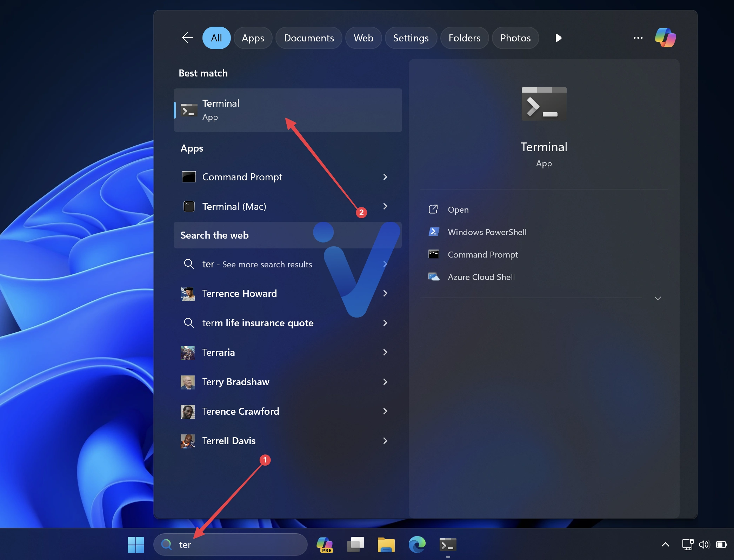The height and width of the screenshot is (560, 734).
Task: Expand Command Prompt search result chevron
Action: tap(386, 176)
